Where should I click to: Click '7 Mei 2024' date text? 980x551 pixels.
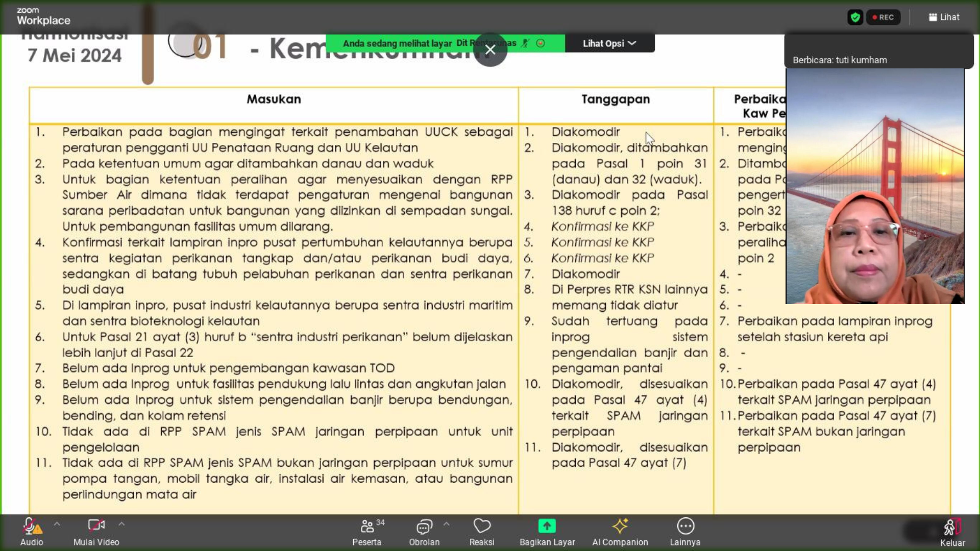pyautogui.click(x=75, y=55)
